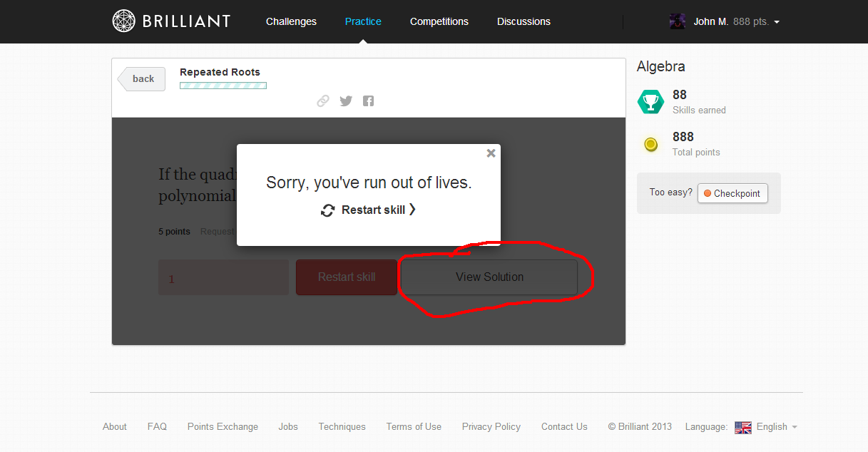The height and width of the screenshot is (452, 868).
Task: Open Contact Us link
Action: 564,426
